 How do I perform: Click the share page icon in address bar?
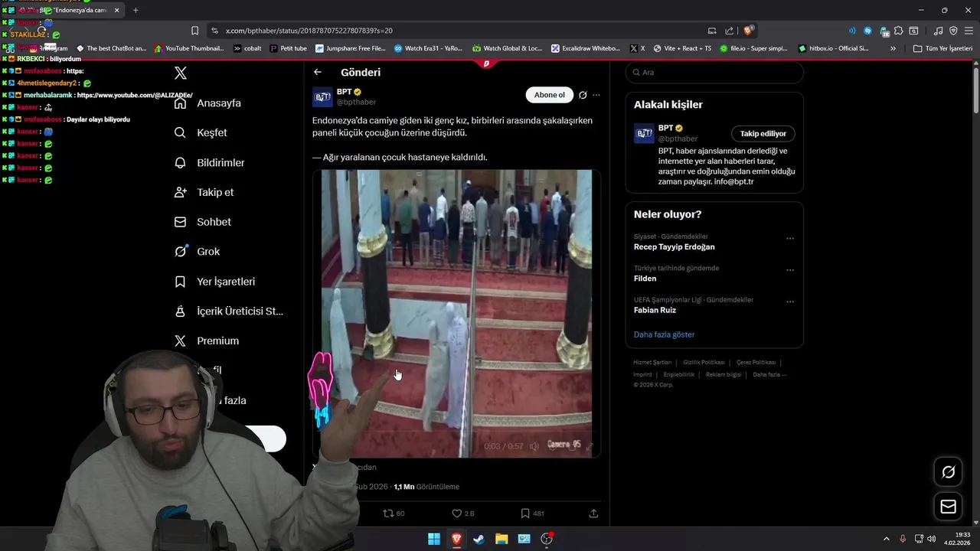(x=730, y=31)
